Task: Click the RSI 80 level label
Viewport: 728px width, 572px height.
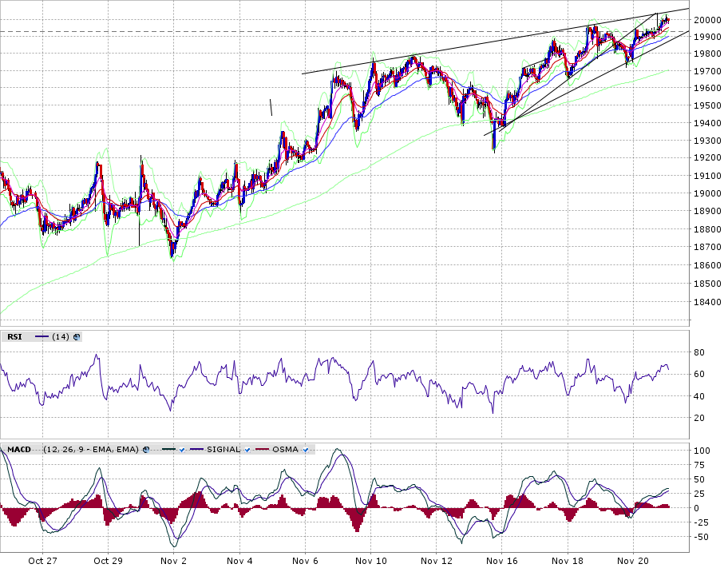Action: (x=699, y=352)
